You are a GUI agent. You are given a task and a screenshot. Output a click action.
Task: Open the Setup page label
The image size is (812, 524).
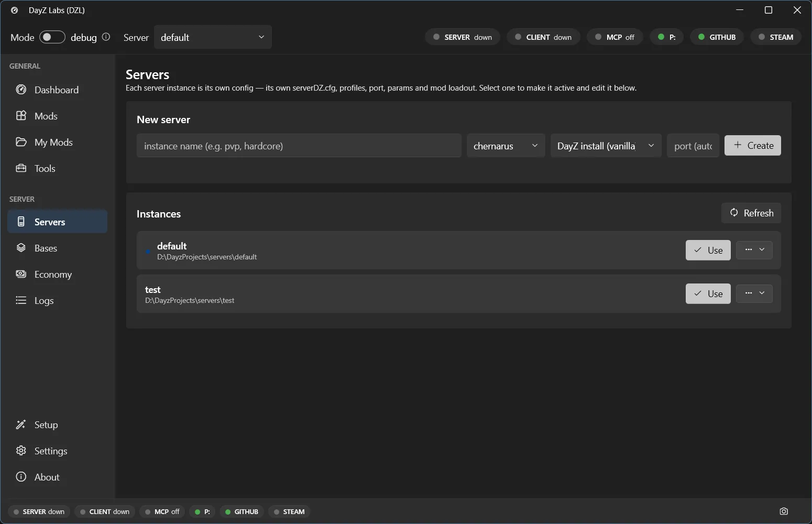46,424
